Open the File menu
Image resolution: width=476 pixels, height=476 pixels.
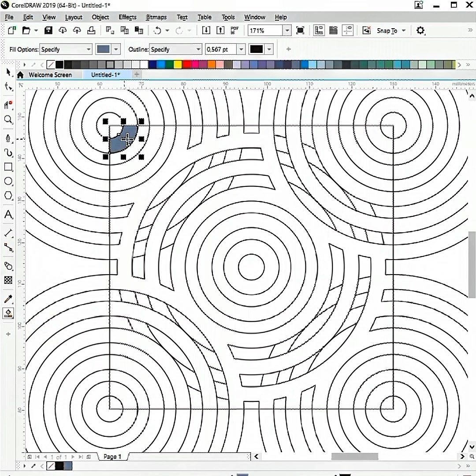coord(9,17)
